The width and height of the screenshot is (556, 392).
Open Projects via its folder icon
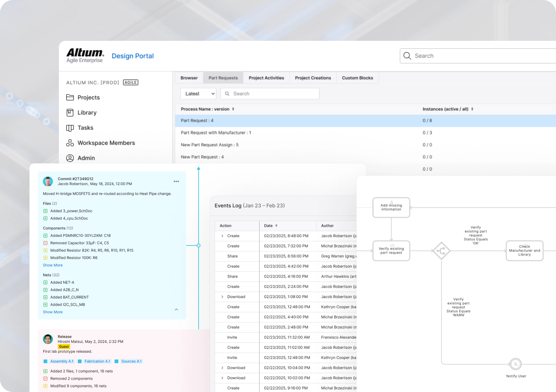click(x=70, y=97)
